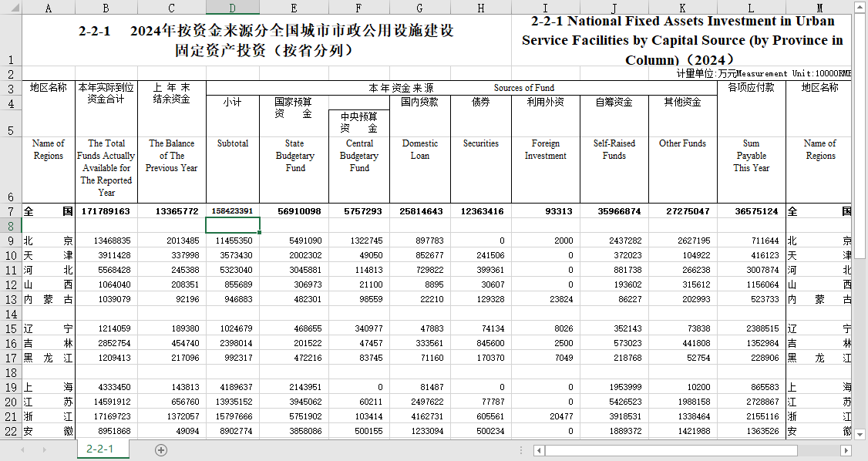Select column D header
Viewport: 868px width, 461px height.
point(233,7)
